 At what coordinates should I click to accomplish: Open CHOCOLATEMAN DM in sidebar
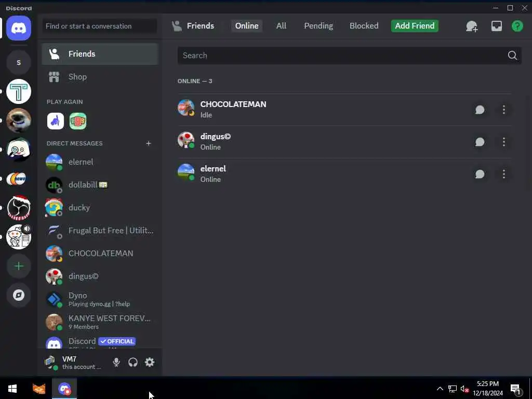click(x=100, y=254)
